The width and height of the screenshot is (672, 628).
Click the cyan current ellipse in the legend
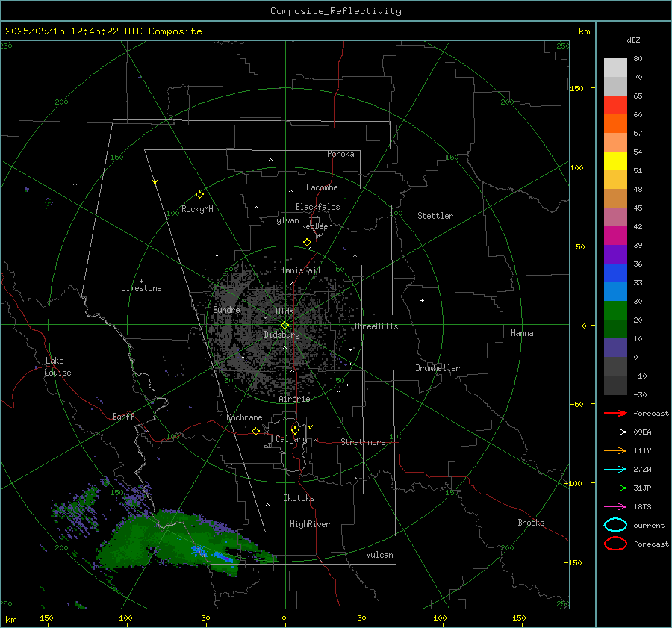(615, 525)
